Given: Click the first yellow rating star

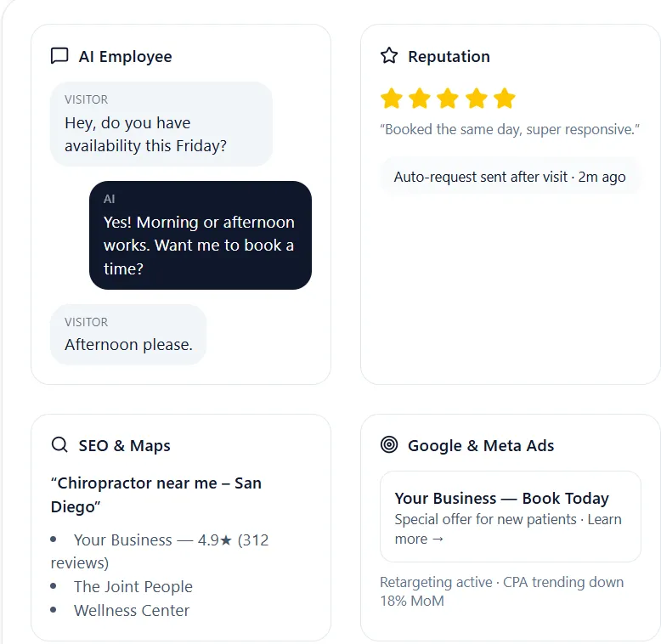Looking at the screenshot, I should click(x=392, y=99).
